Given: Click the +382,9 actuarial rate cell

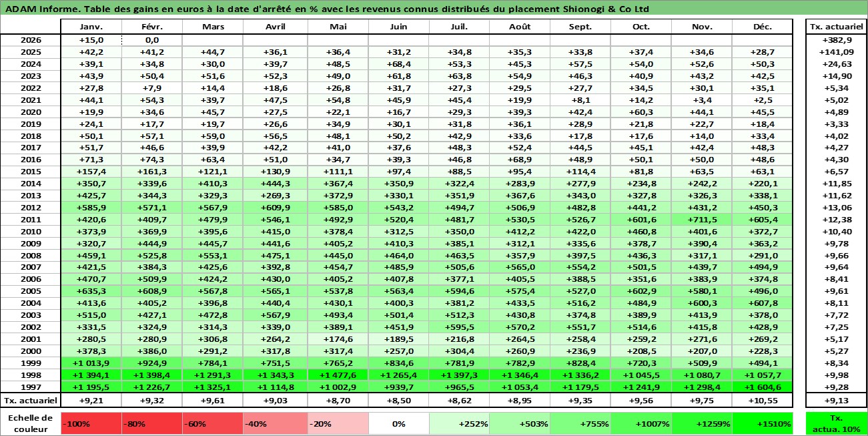Looking at the screenshot, I should (x=836, y=39).
